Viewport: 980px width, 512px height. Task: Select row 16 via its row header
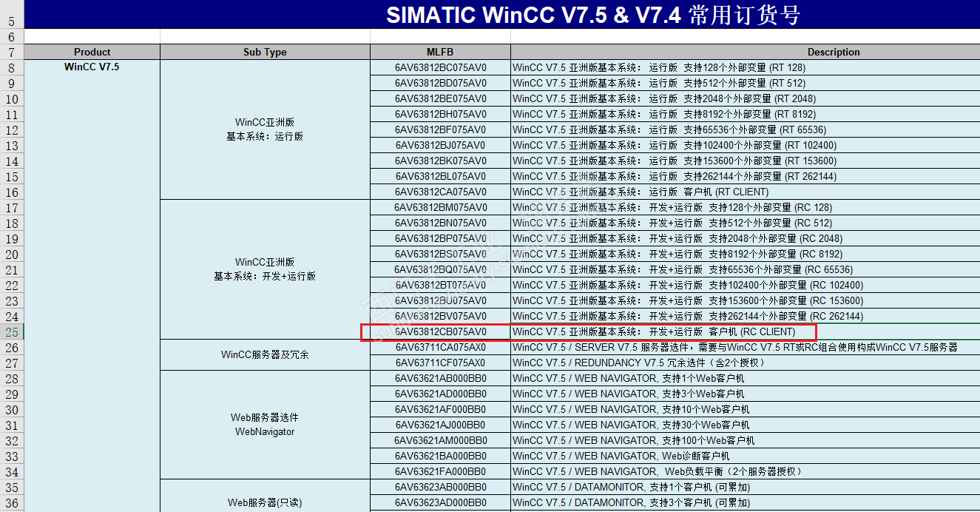pos(12,192)
